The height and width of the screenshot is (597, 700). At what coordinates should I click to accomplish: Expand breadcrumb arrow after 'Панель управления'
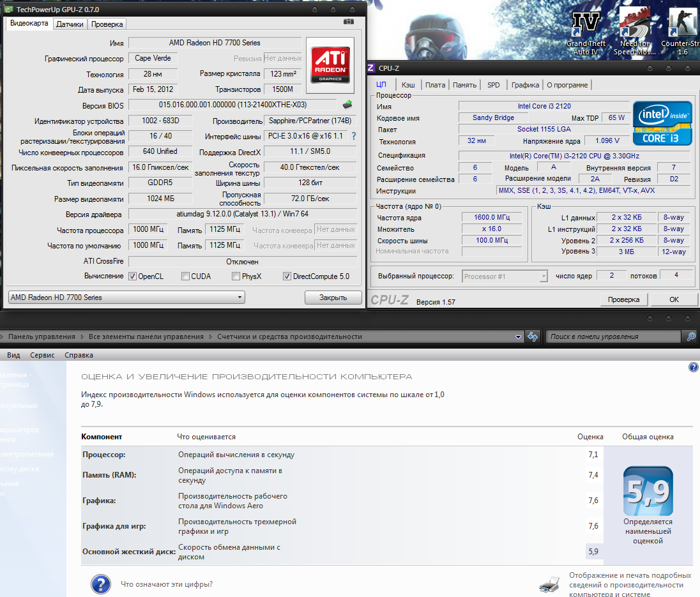[x=82, y=337]
